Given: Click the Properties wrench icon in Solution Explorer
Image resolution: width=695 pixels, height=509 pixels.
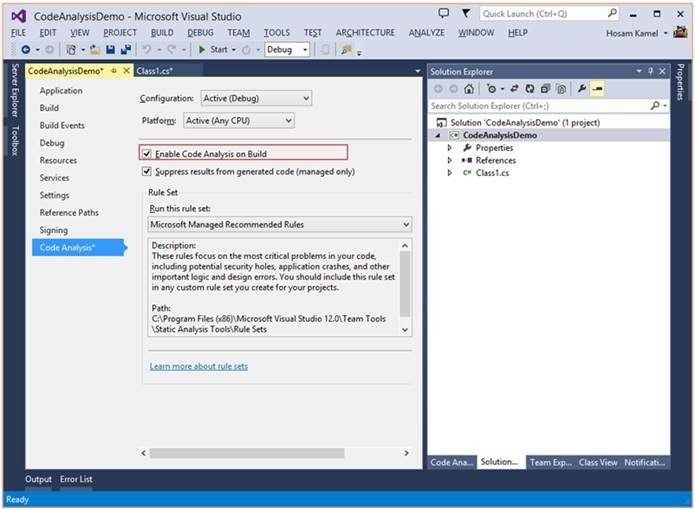Looking at the screenshot, I should click(582, 89).
